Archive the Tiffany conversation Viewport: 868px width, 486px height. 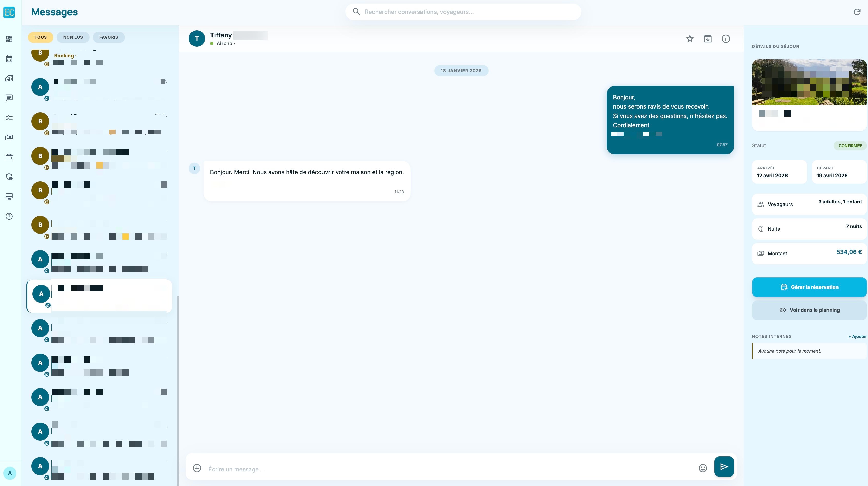pyautogui.click(x=708, y=38)
